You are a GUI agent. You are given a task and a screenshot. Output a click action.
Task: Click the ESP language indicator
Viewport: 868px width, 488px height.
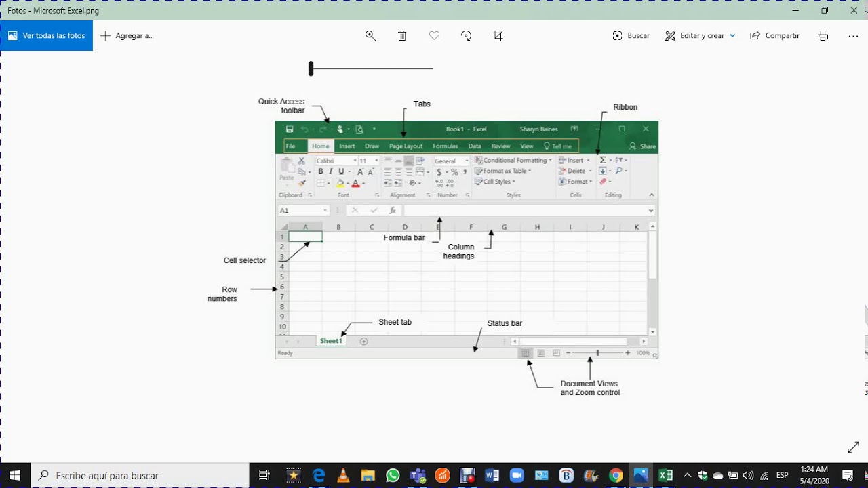coord(782,475)
